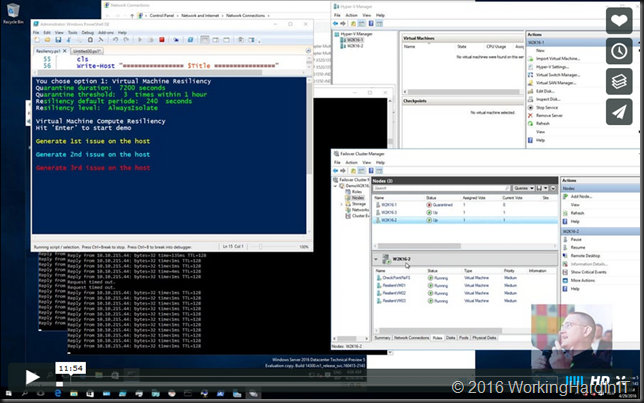This screenshot has width=644, height=403.
Task: Click the Start PowerShell console blue icon
Action: point(191,40)
